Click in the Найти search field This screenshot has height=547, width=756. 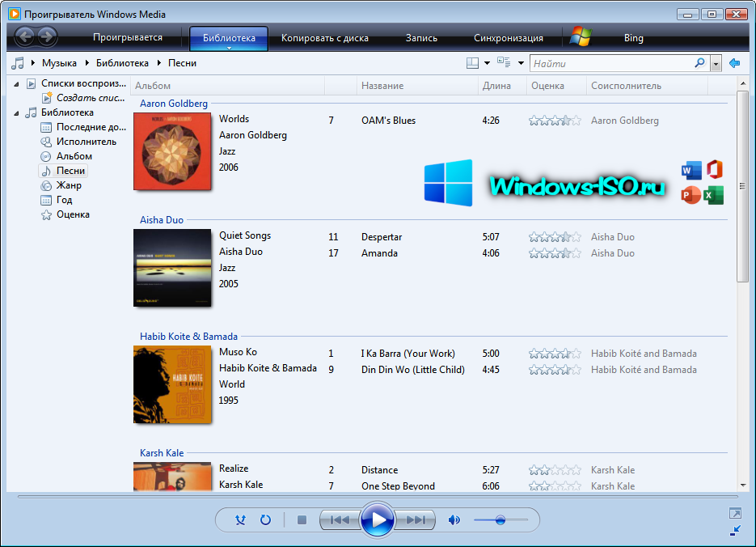pos(611,63)
